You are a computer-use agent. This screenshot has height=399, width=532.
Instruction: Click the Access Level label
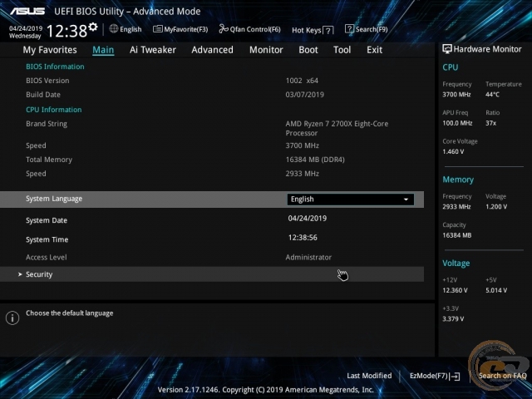pos(47,257)
